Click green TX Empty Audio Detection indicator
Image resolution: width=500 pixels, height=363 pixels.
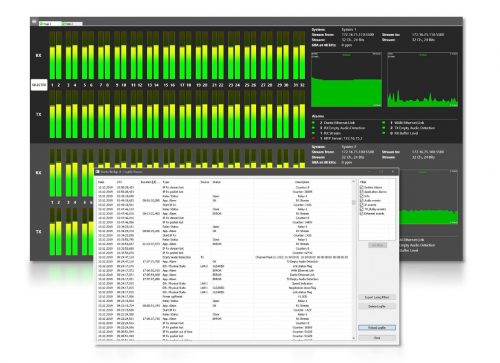click(x=384, y=128)
